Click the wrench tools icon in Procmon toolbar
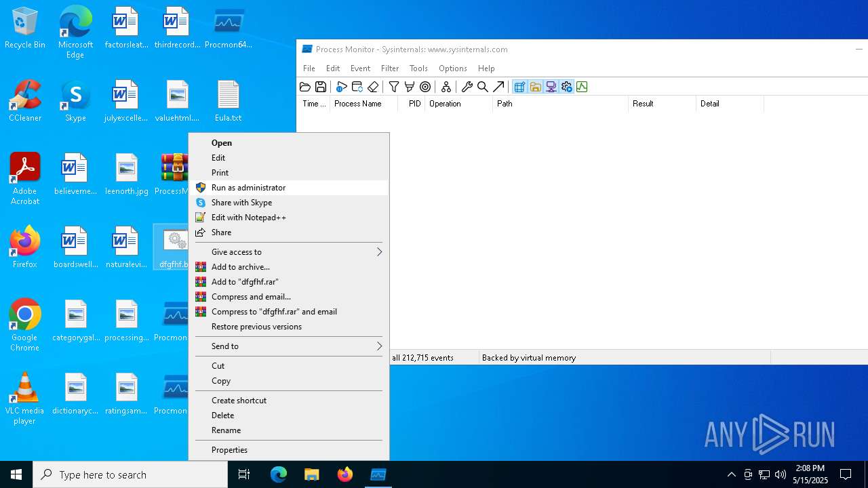The width and height of the screenshot is (868, 488). (467, 87)
